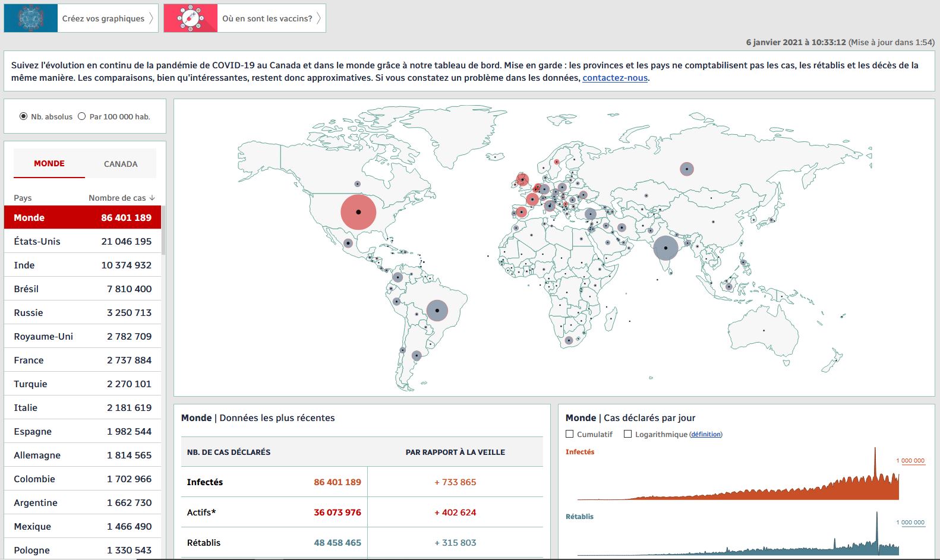Viewport: 940px width, 560px height.
Task: Select Allemagne in the country list
Action: click(83, 455)
